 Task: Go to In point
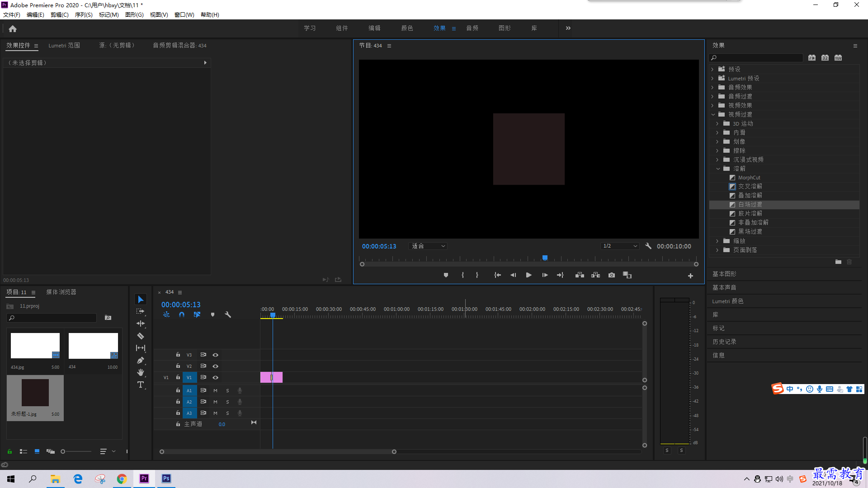pos(497,275)
